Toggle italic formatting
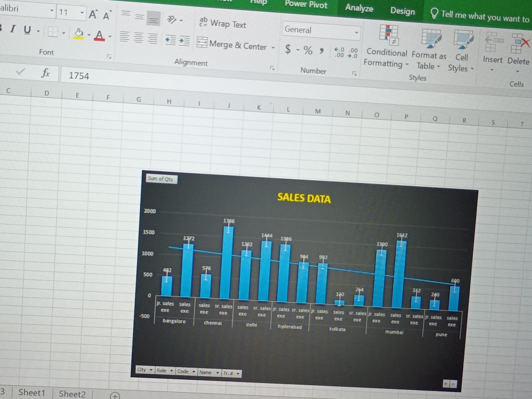 (x=13, y=29)
